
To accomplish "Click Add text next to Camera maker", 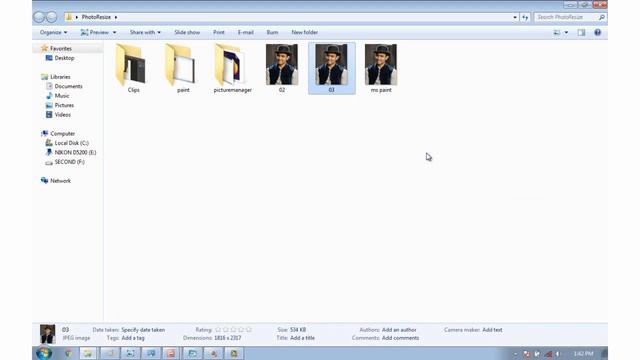I will pyautogui.click(x=492, y=330).
